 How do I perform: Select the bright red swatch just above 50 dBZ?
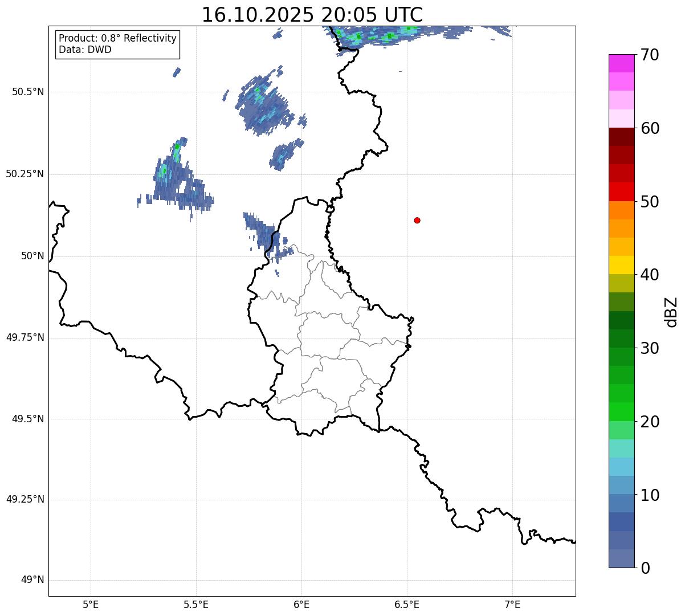pos(621,191)
